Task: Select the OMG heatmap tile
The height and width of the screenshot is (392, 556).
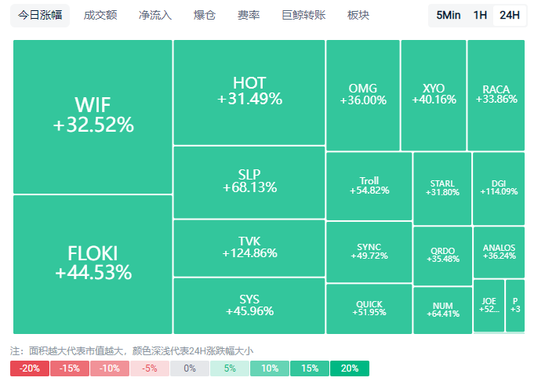Action: coord(362,95)
